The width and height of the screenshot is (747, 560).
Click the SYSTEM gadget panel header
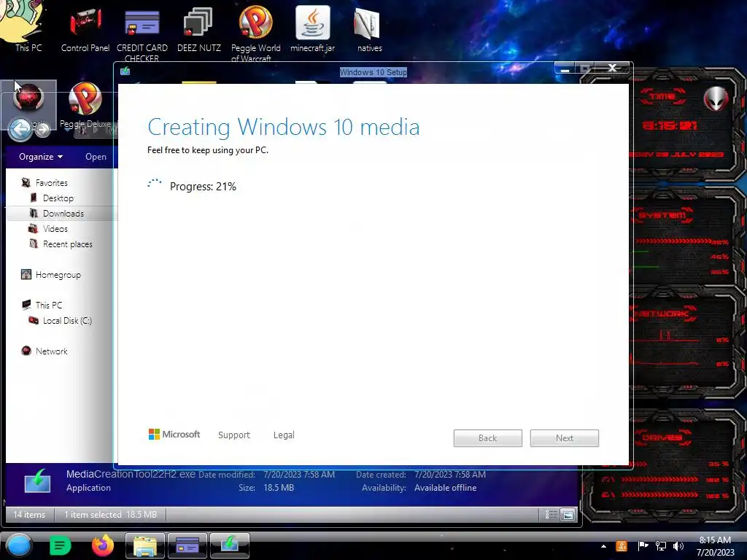click(x=662, y=215)
